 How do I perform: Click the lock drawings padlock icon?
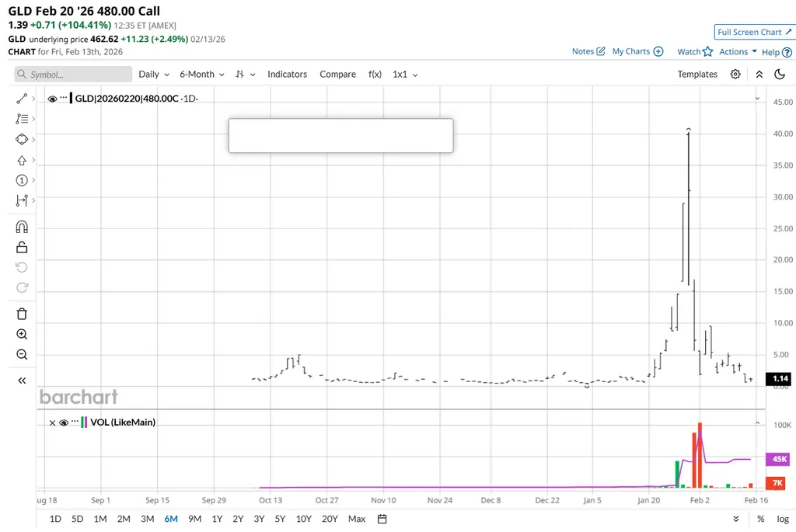pos(22,247)
